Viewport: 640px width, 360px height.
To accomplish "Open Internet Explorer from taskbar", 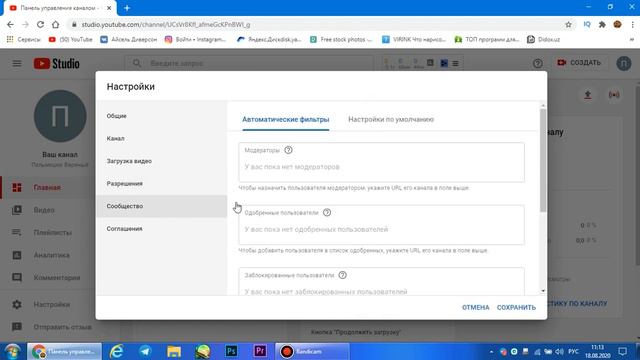I will click(117, 351).
